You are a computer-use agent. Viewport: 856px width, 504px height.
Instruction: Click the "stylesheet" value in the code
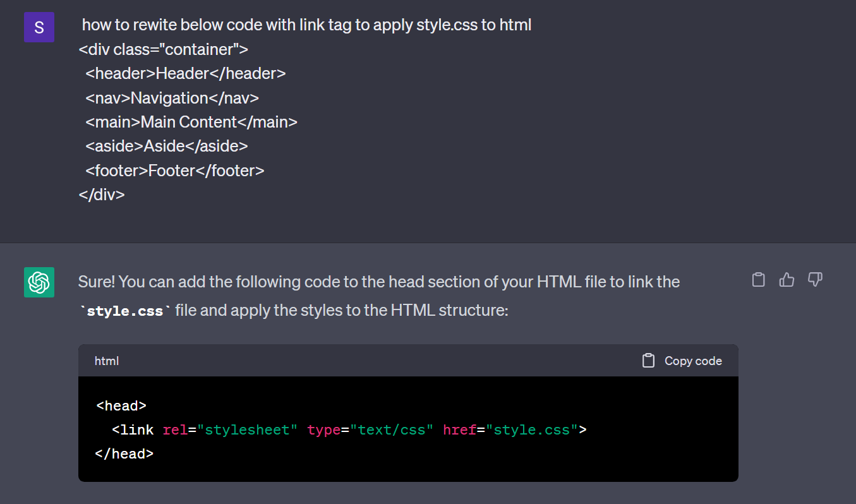pyautogui.click(x=248, y=430)
